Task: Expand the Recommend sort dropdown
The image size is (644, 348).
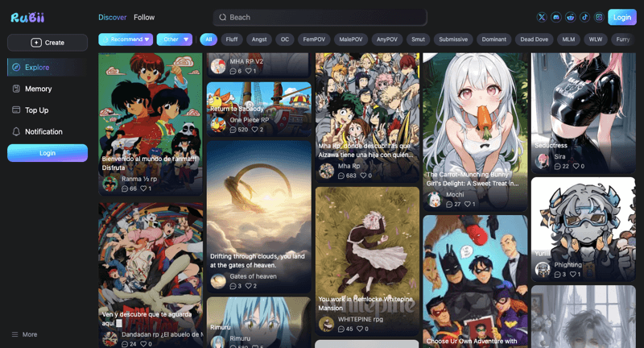Action: point(125,39)
